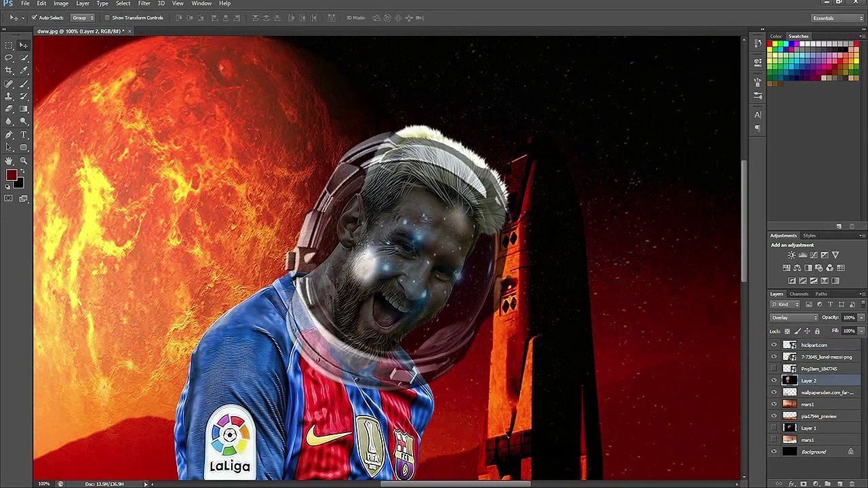Open the Overlay blend mode dropdown
This screenshot has width=868, height=488.
pyautogui.click(x=794, y=317)
